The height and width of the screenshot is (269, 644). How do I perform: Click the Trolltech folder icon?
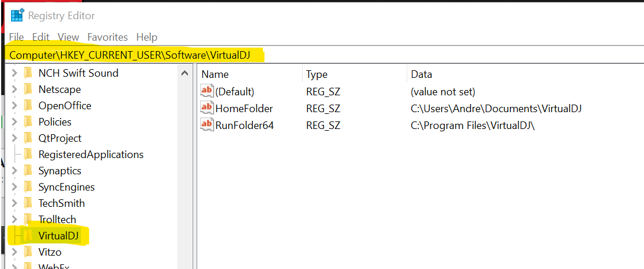28,220
